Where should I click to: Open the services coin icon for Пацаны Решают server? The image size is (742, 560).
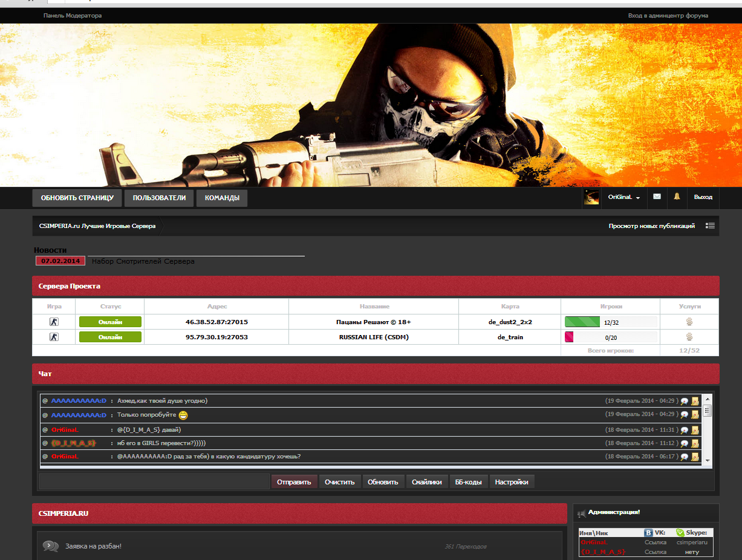pos(689,322)
